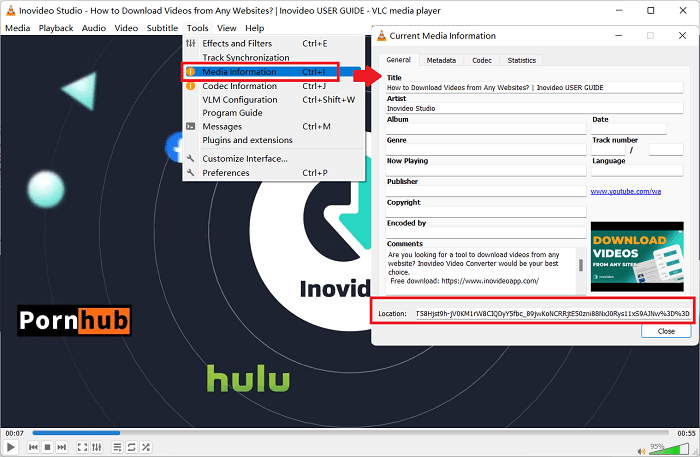Open the View menu
Viewport: 700px width, 457px height.
227,28
